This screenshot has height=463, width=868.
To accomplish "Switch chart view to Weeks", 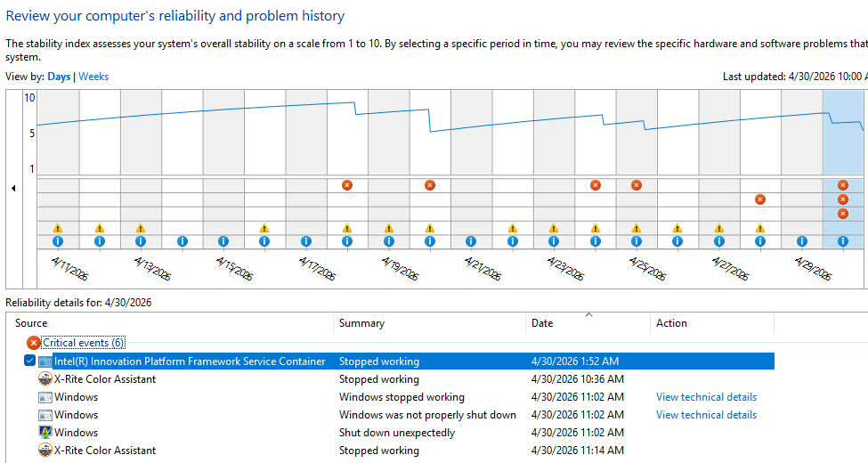I will [93, 77].
